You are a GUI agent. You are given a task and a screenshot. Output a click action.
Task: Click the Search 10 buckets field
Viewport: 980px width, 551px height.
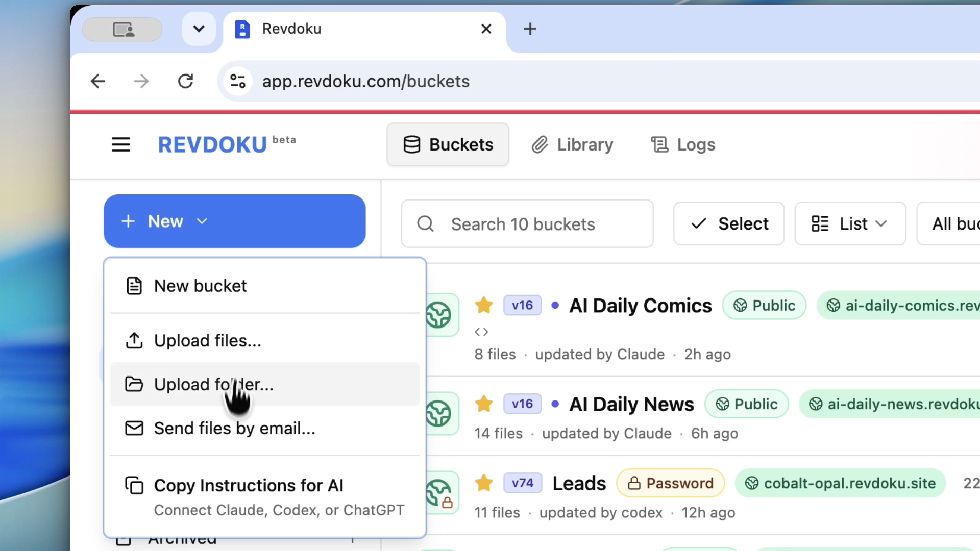[x=527, y=223]
